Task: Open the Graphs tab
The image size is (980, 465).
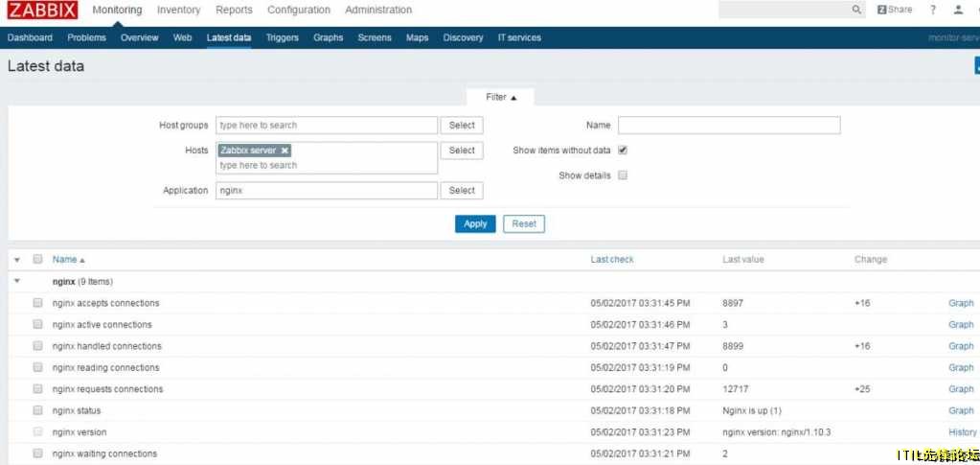Action: tap(329, 37)
